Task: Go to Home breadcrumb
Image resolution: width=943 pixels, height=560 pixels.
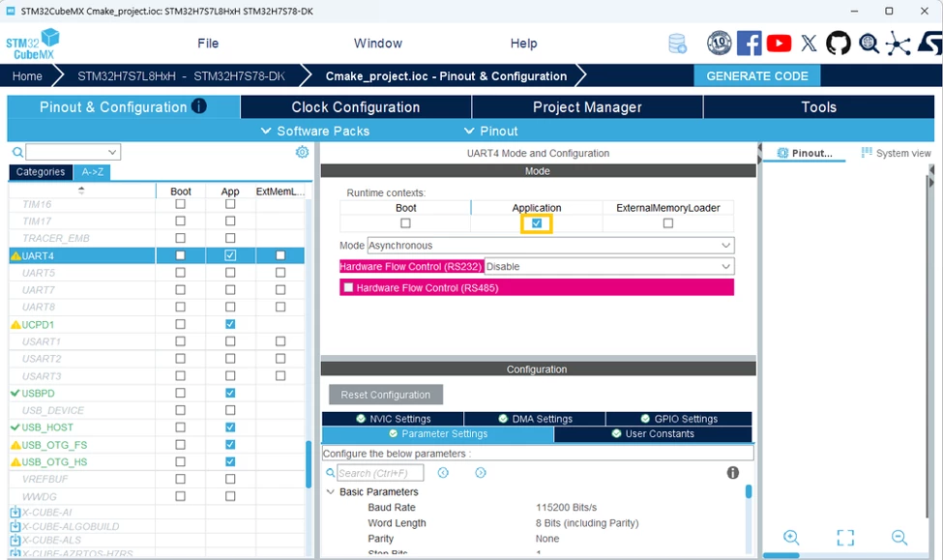Action: [27, 76]
